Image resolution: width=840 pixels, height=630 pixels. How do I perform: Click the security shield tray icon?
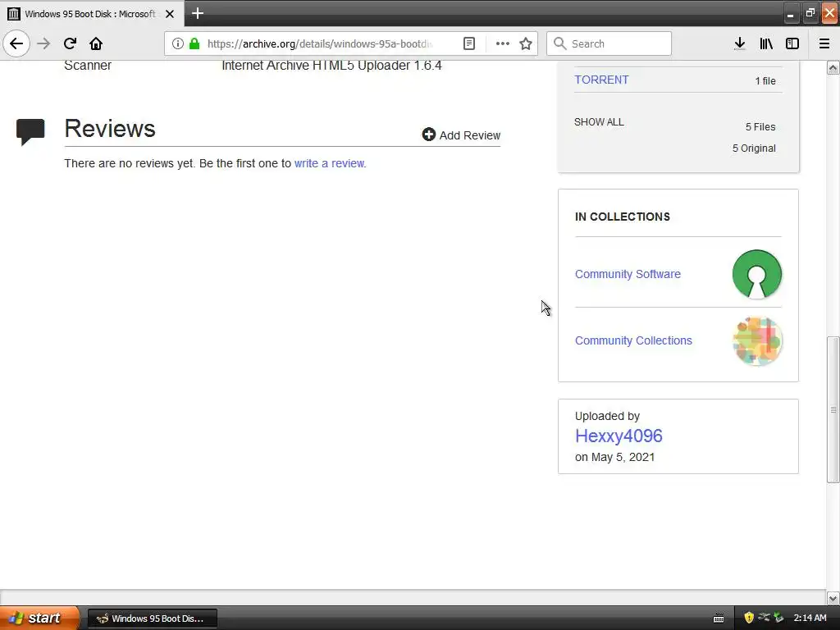point(749,618)
